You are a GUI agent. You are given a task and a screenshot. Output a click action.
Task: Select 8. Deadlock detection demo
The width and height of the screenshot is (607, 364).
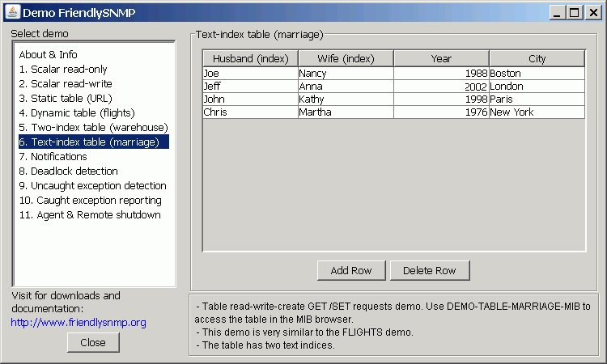coord(94,171)
